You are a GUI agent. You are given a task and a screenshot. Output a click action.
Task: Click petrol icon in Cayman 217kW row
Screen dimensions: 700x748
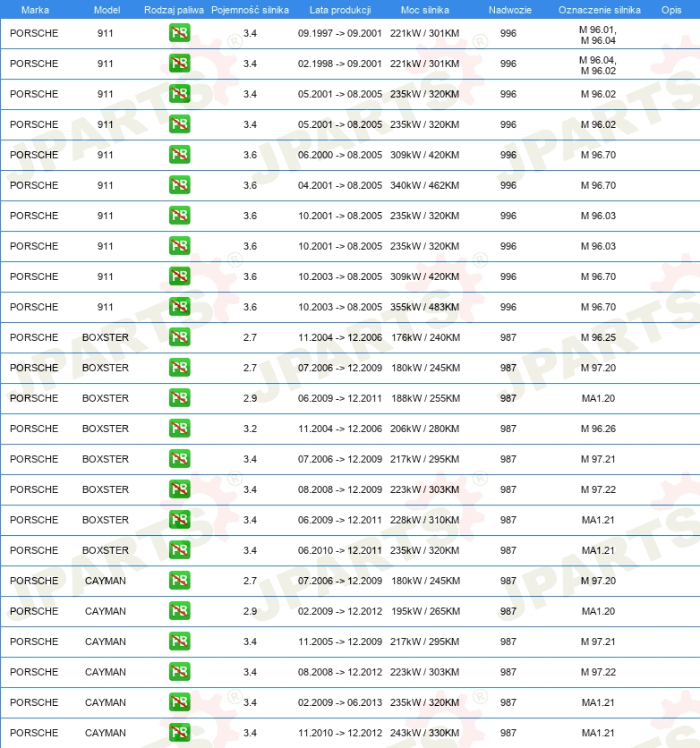(179, 642)
